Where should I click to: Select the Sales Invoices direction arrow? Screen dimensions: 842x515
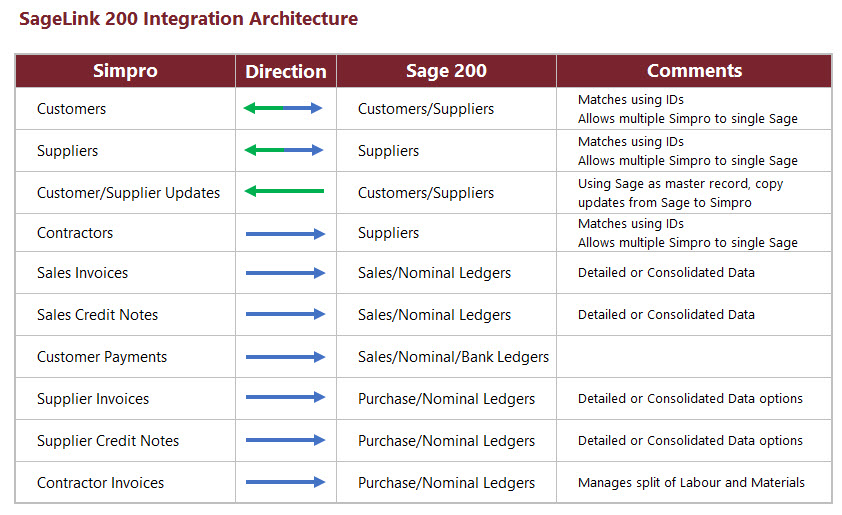[x=286, y=273]
